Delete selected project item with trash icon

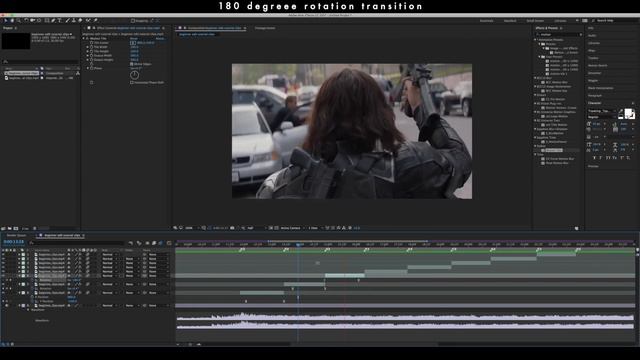click(x=35, y=229)
